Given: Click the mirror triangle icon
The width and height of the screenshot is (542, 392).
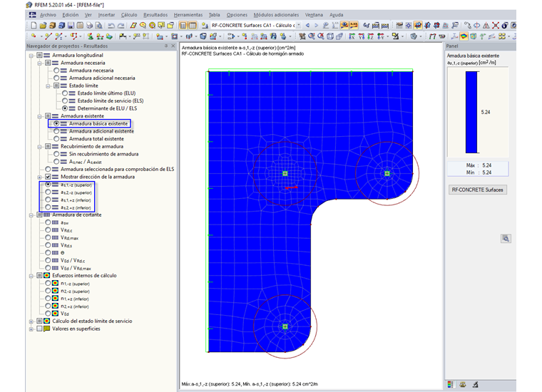Looking at the screenshot, I should [x=486, y=25].
